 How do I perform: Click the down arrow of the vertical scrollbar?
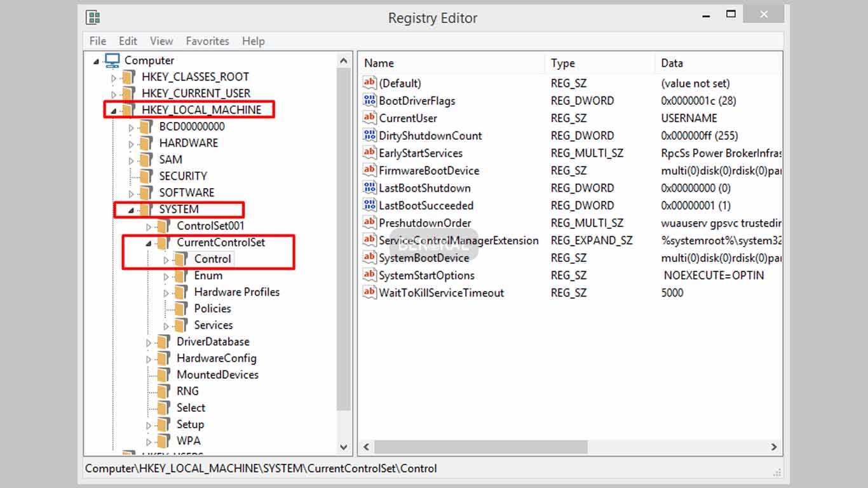[x=344, y=447]
